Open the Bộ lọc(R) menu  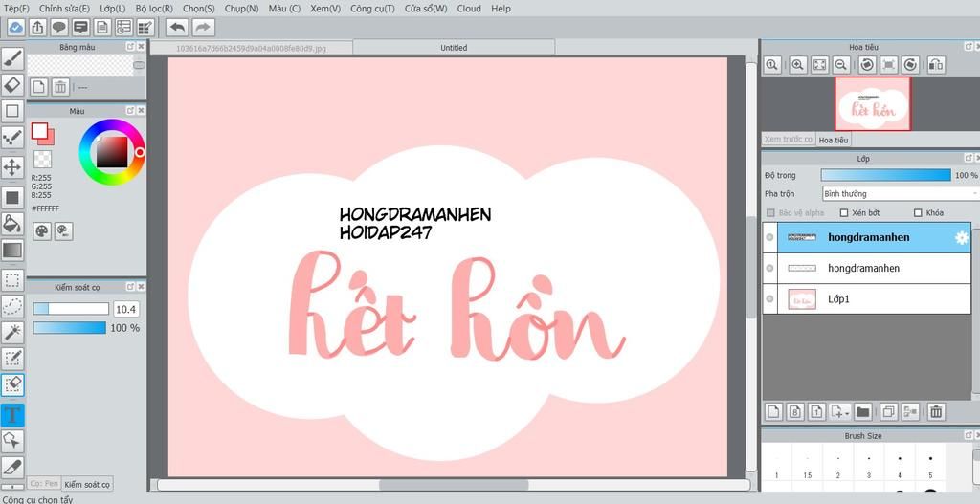click(154, 8)
